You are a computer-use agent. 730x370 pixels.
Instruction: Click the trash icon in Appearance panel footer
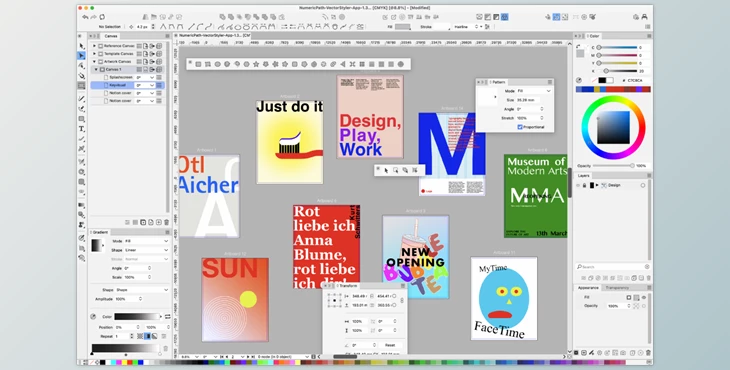tap(648, 353)
